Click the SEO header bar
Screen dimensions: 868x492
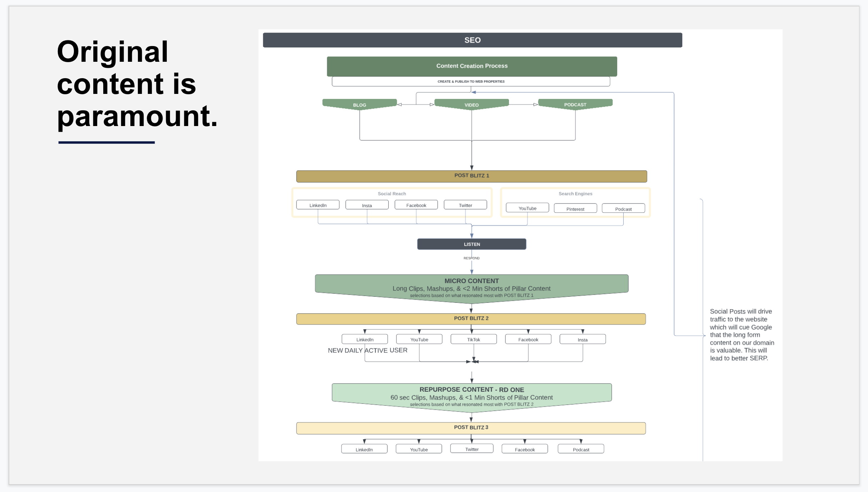[x=472, y=40]
